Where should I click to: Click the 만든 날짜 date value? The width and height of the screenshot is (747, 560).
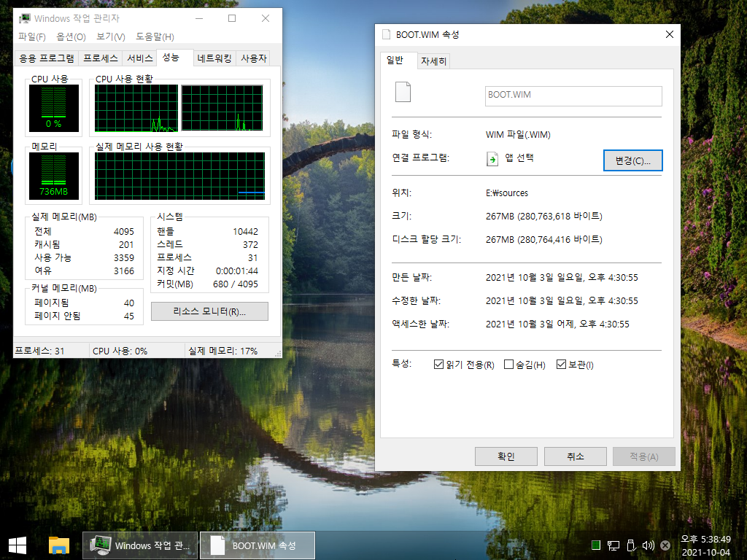(562, 278)
